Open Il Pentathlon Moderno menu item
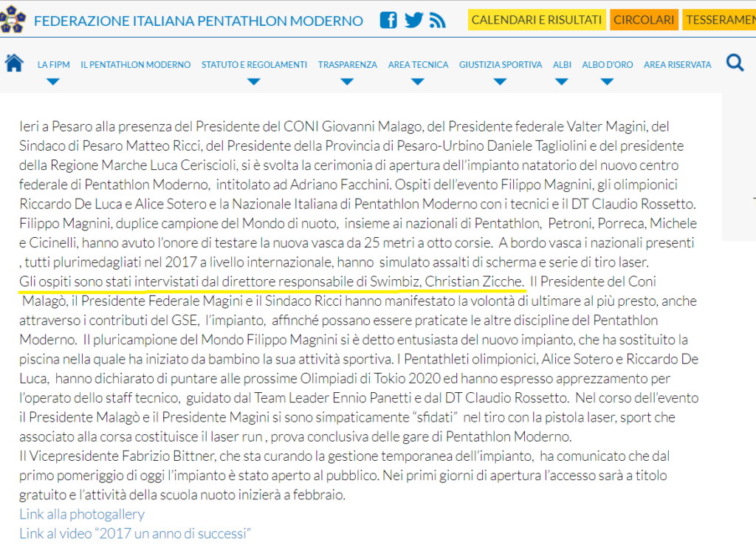The height and width of the screenshot is (548, 756). point(136,65)
